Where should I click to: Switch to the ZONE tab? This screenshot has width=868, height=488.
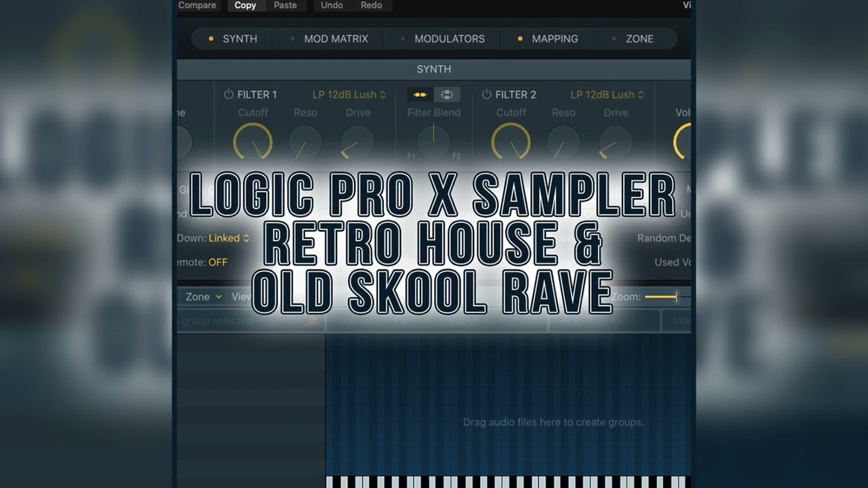(x=633, y=39)
